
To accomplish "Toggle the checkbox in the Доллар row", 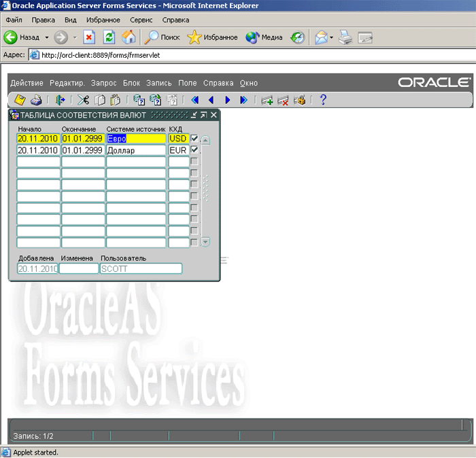I will (194, 150).
